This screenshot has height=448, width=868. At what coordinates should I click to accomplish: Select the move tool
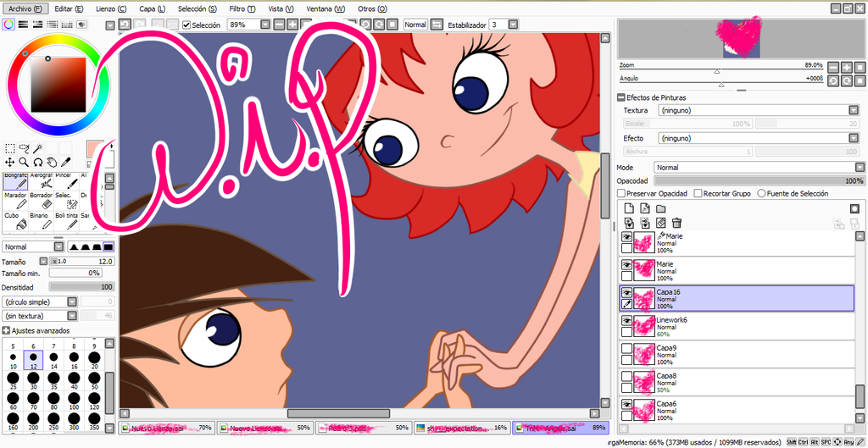[x=10, y=162]
